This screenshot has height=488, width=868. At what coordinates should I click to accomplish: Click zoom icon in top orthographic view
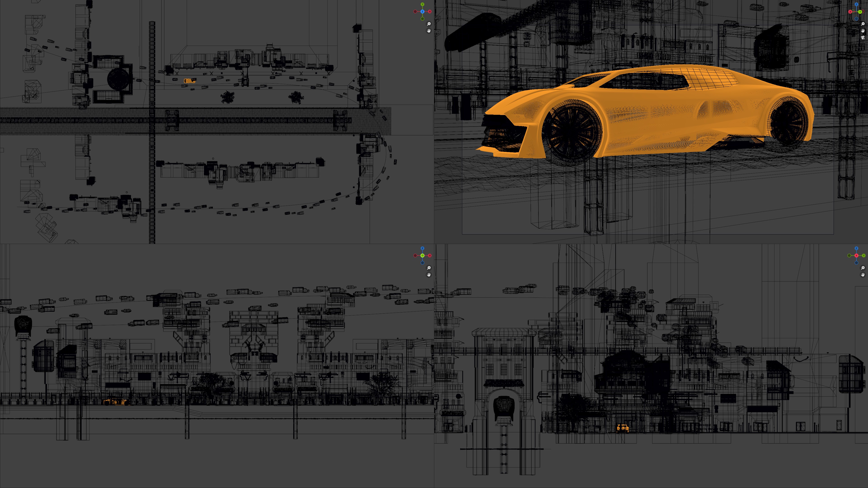tap(429, 24)
